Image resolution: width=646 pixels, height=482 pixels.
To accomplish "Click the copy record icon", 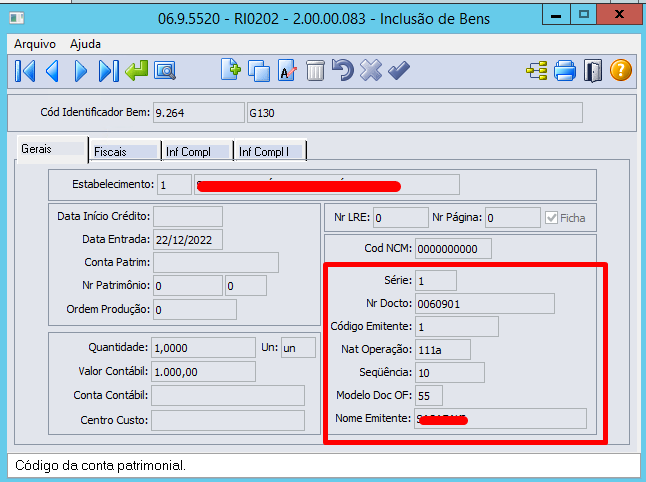I will click(259, 71).
